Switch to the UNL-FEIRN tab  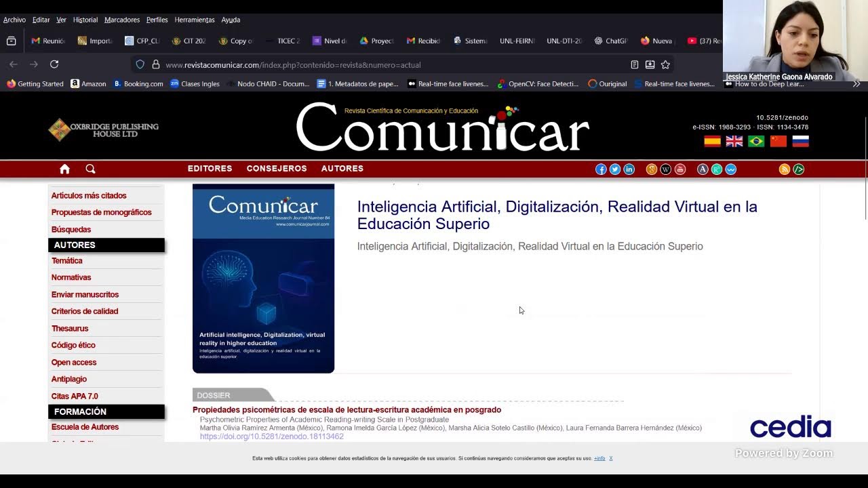517,41
